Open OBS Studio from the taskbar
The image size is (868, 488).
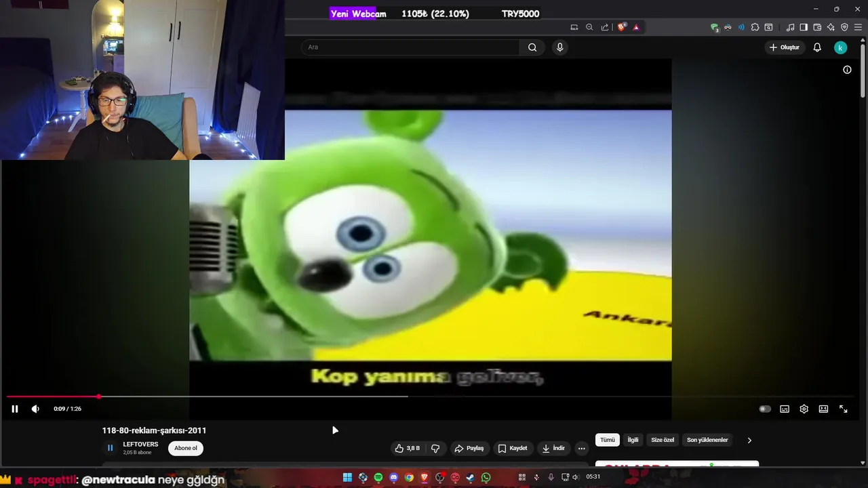coord(439,477)
